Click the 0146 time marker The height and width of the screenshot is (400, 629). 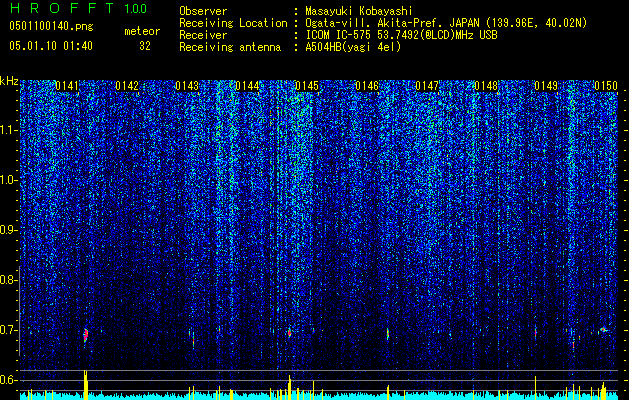(367, 86)
